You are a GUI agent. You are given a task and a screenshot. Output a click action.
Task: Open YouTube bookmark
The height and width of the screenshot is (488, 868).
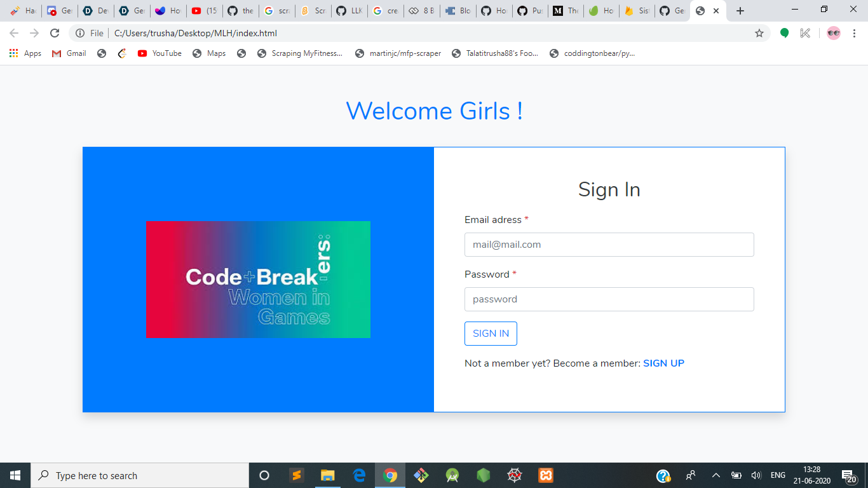click(159, 53)
